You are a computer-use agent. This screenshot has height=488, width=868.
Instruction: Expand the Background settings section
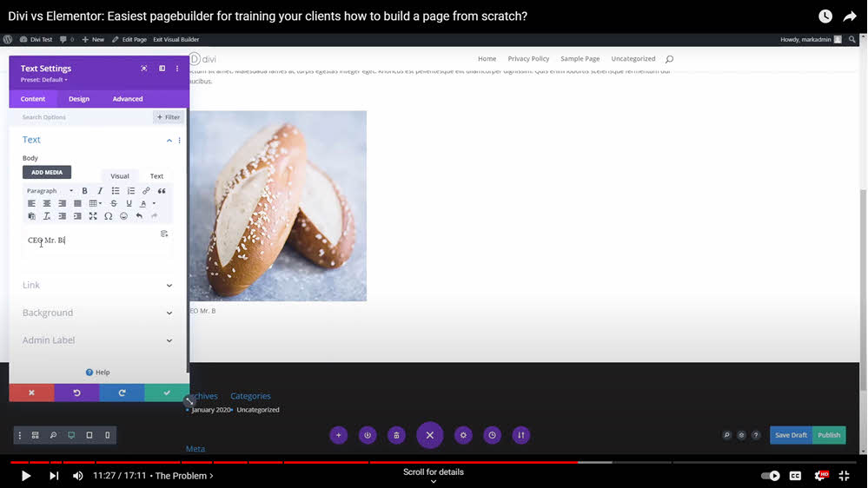[x=96, y=313]
